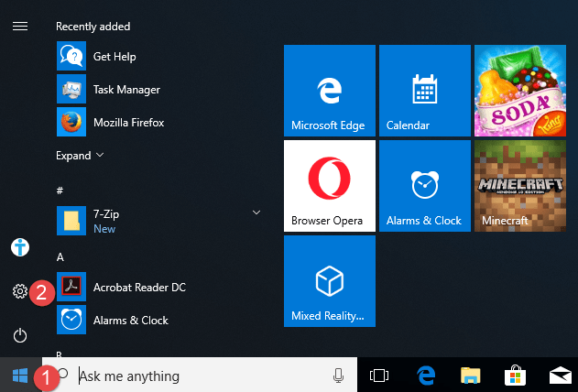Expand the 7-Zip folder chevron

click(x=256, y=212)
